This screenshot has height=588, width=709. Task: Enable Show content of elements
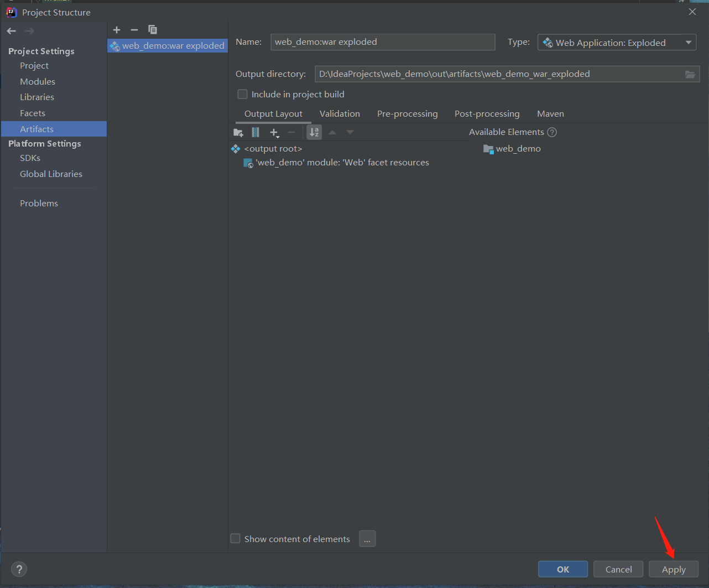[236, 539]
